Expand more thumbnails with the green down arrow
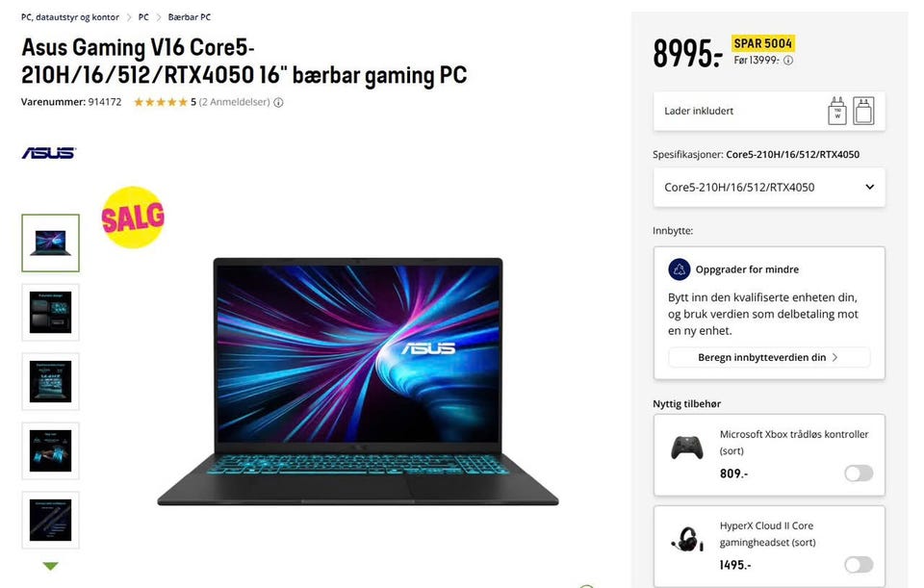 tap(51, 566)
